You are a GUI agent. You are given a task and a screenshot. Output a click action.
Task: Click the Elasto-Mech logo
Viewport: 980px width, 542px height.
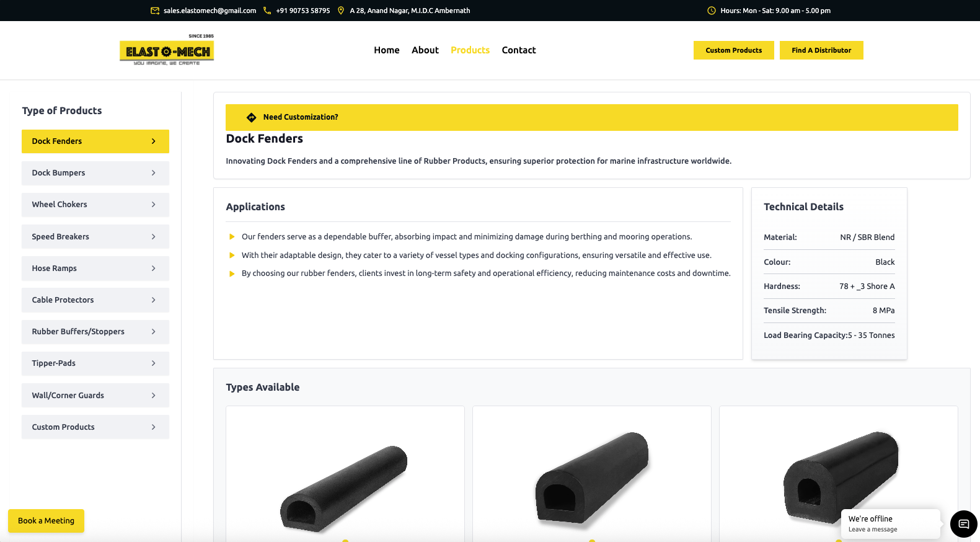167,50
